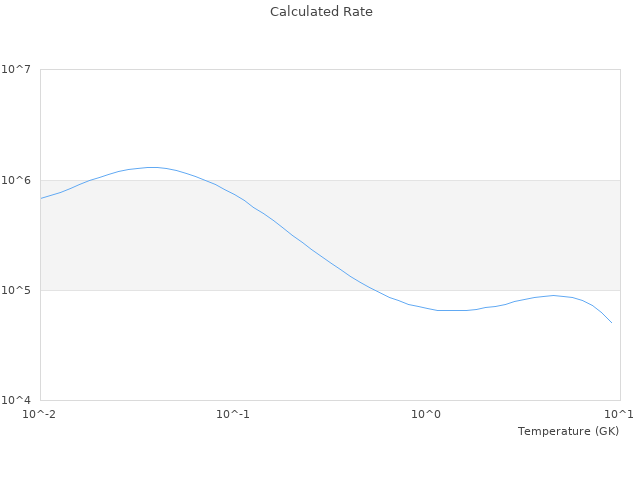The width and height of the screenshot is (640, 480).
Task: Click the "Temperature (GK)" x-axis title
Action: pos(568,431)
